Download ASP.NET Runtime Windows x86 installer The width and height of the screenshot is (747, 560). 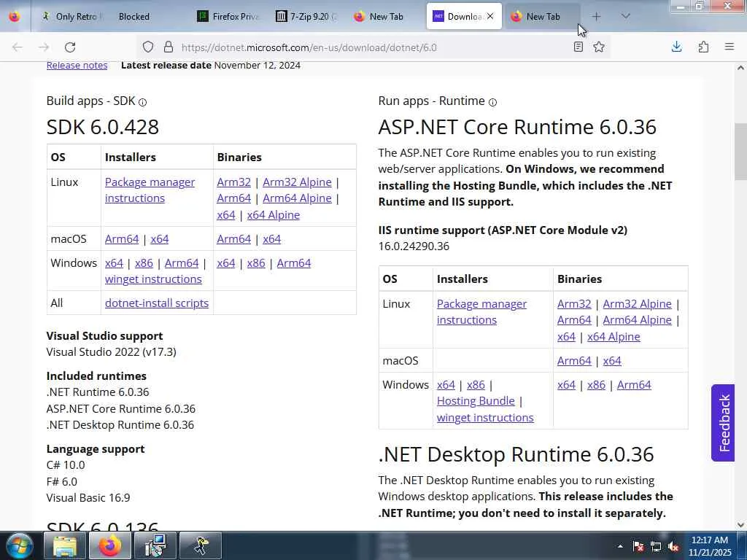[x=476, y=385]
